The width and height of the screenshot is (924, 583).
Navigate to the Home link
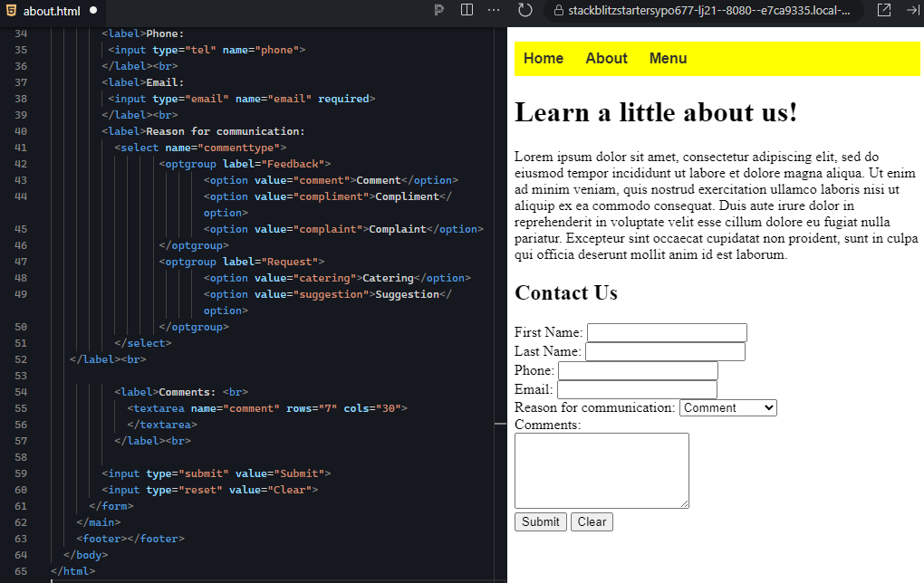click(543, 58)
